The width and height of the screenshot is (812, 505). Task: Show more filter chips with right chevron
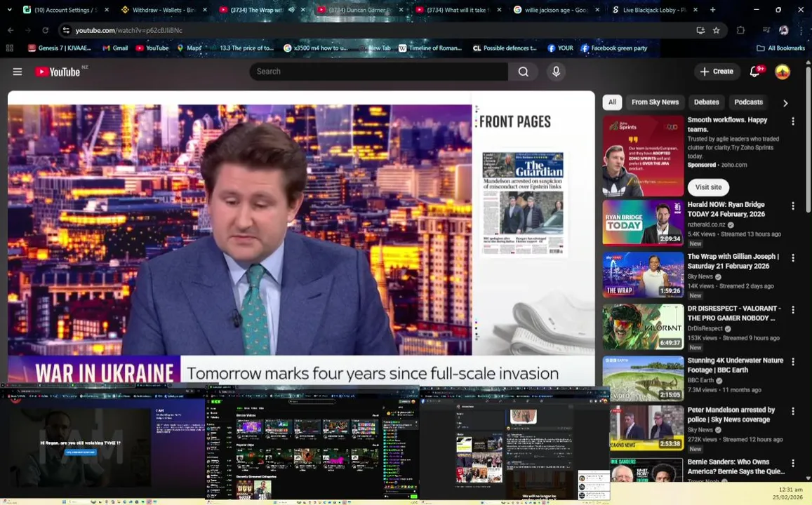(785, 103)
